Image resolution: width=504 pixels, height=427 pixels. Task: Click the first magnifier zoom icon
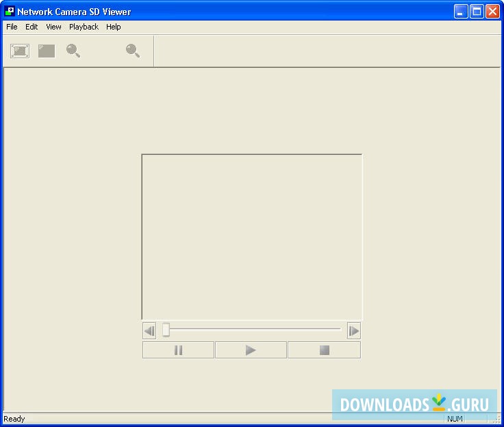[x=73, y=51]
